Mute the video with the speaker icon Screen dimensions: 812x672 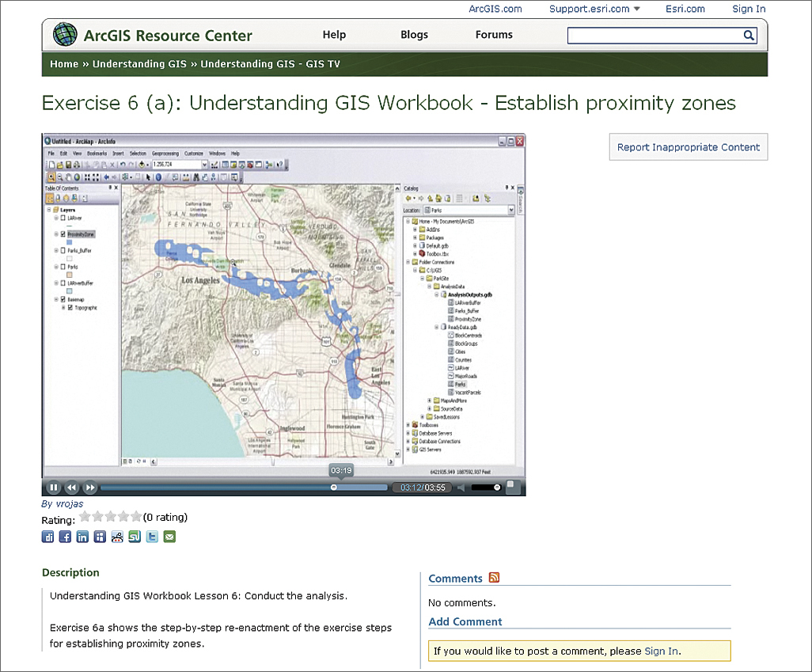461,488
